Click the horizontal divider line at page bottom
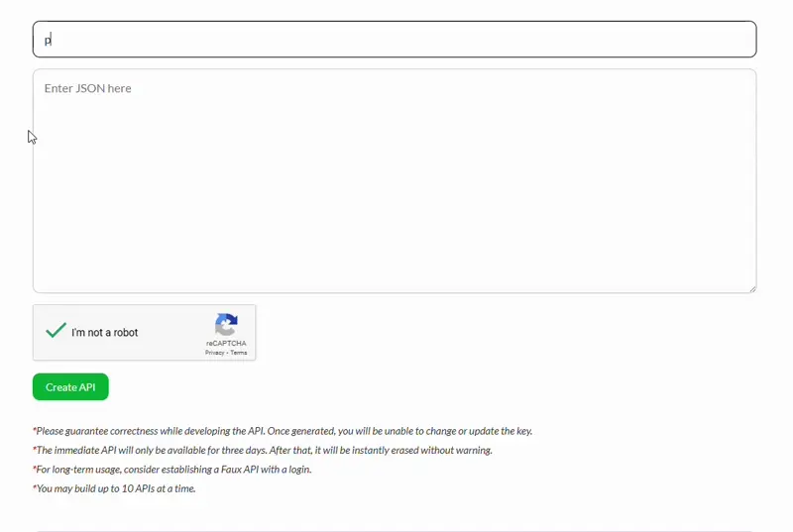 coord(395,530)
